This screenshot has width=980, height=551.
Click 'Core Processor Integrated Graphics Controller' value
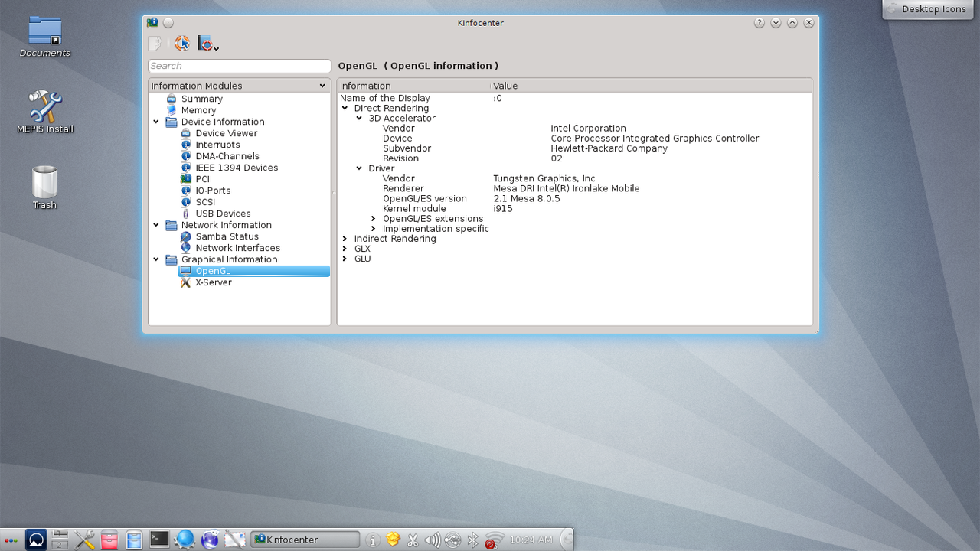click(655, 139)
